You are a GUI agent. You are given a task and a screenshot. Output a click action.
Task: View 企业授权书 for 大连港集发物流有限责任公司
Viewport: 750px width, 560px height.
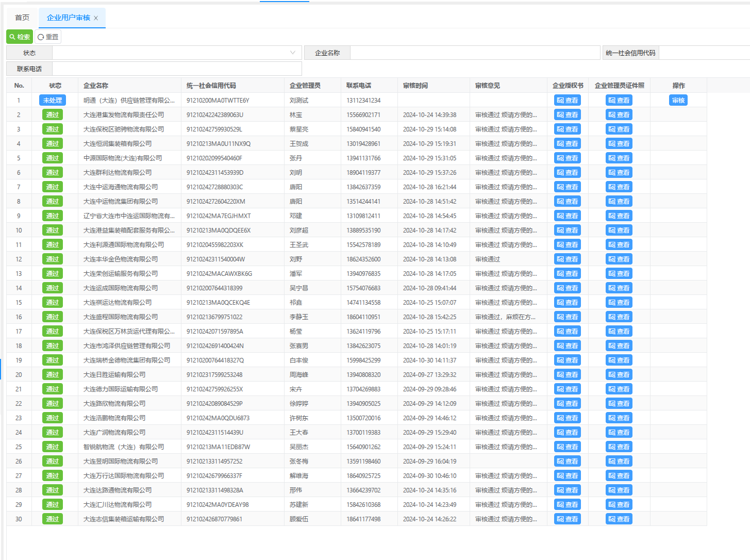pyautogui.click(x=568, y=115)
